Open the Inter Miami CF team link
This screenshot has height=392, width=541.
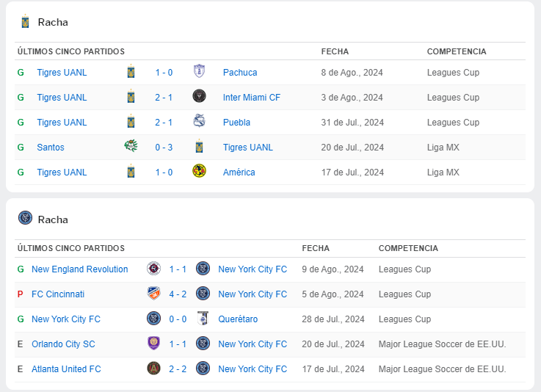coord(252,98)
